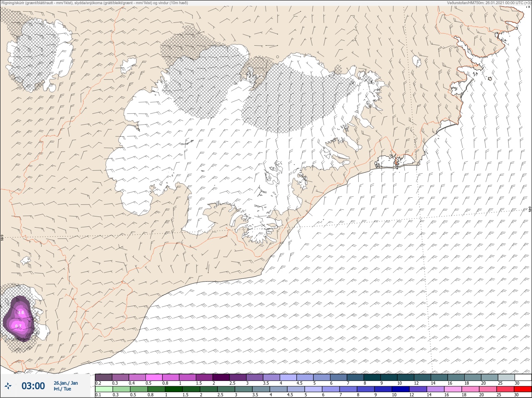Click the '26.jan./ Jan' date text
Image resolution: width=532 pixels, height=398 pixels.
click(x=66, y=383)
